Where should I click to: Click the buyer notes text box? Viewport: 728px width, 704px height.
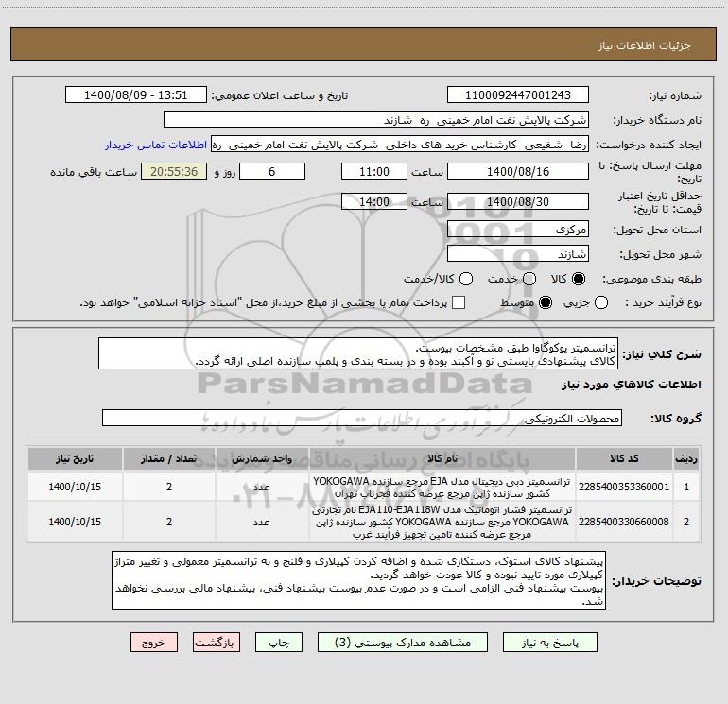point(358,580)
